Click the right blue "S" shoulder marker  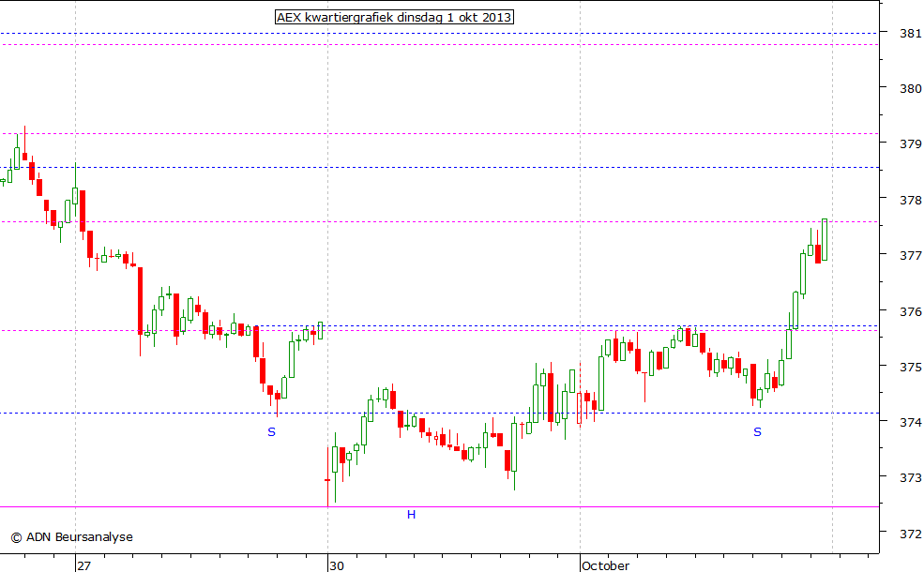pyautogui.click(x=757, y=432)
